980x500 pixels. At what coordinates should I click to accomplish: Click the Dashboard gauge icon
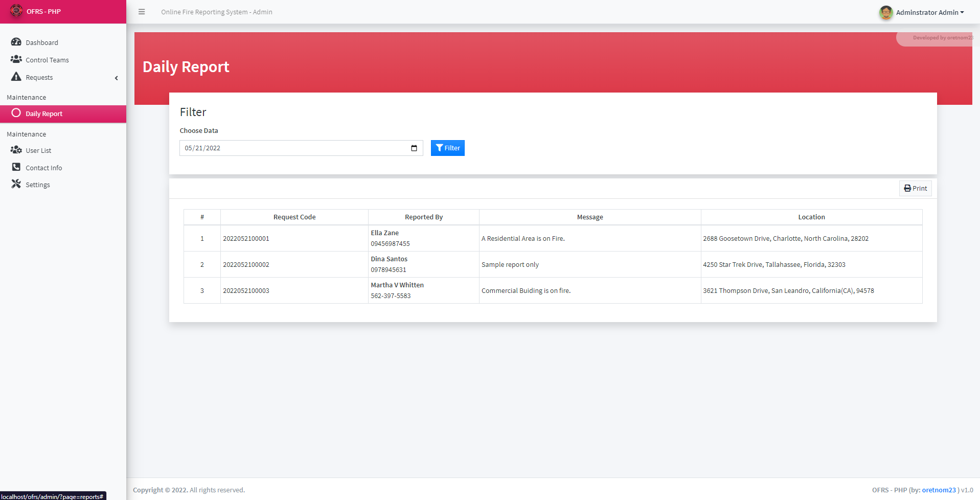point(16,42)
